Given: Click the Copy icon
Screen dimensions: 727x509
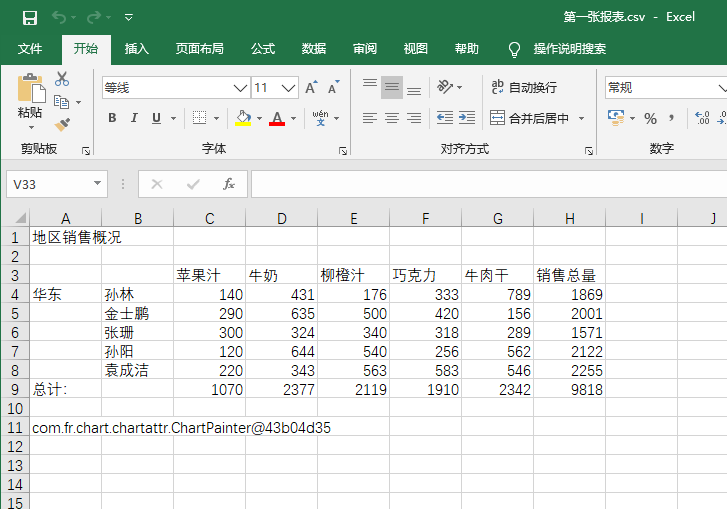Looking at the screenshot, I should coord(62,102).
